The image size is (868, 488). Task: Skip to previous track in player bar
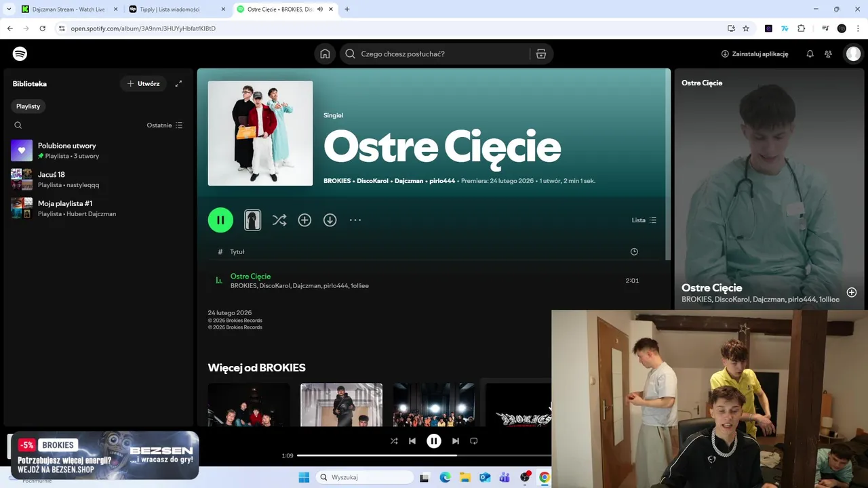(x=412, y=441)
